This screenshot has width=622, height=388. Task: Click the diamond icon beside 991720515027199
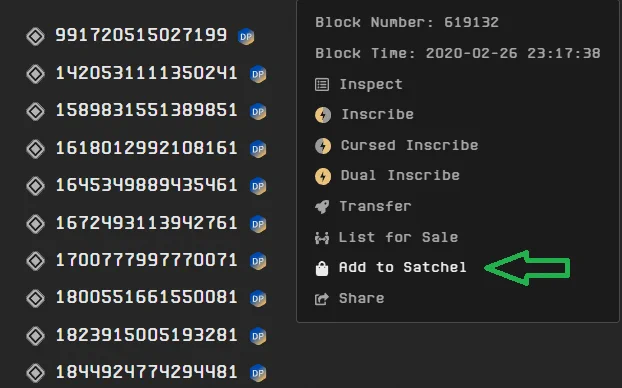(36, 36)
